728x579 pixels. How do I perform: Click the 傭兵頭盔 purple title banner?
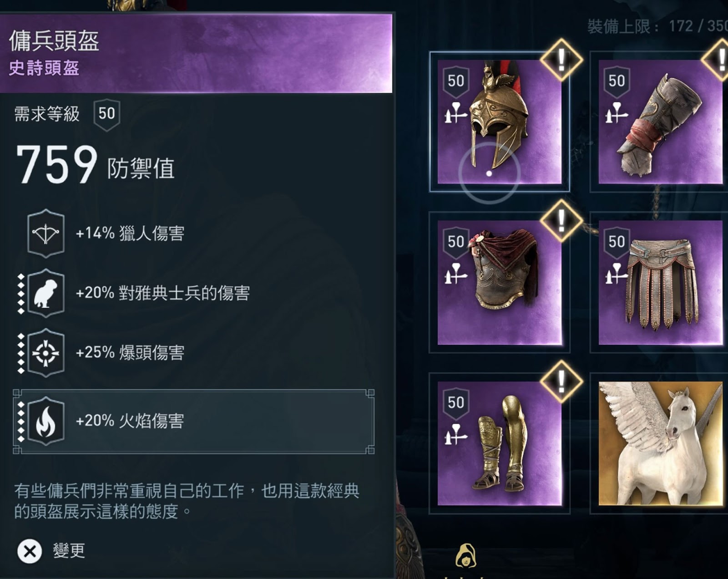[196, 53]
